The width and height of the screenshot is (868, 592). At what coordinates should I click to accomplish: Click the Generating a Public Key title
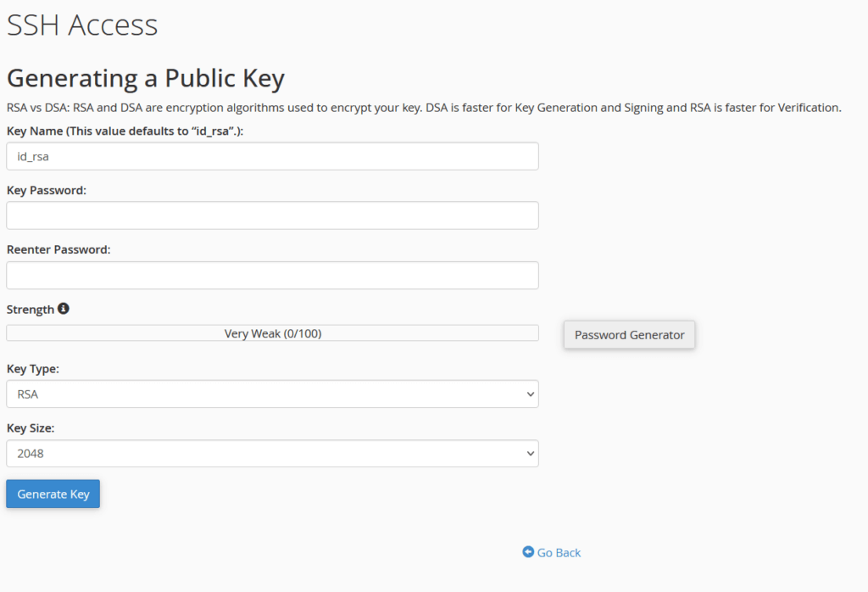[x=145, y=78]
